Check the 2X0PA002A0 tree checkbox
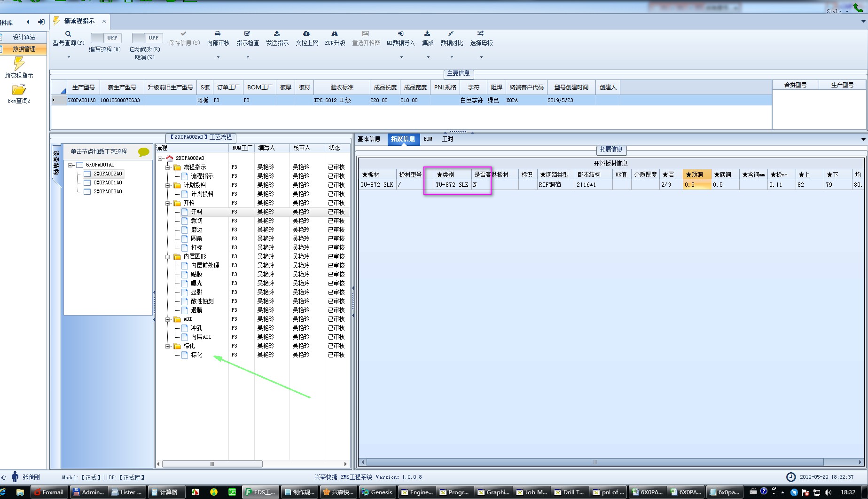 coord(87,174)
